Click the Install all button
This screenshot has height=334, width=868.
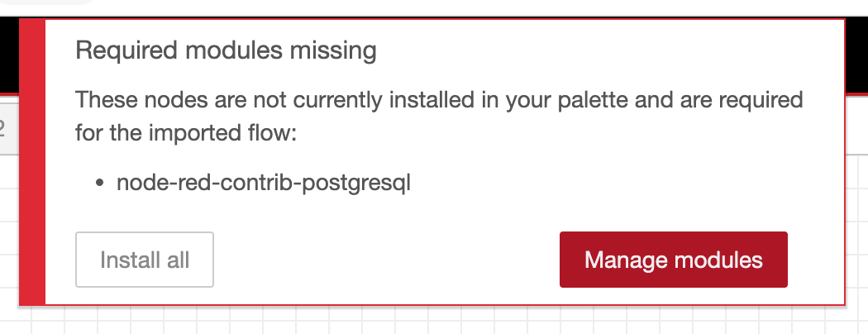click(x=145, y=260)
